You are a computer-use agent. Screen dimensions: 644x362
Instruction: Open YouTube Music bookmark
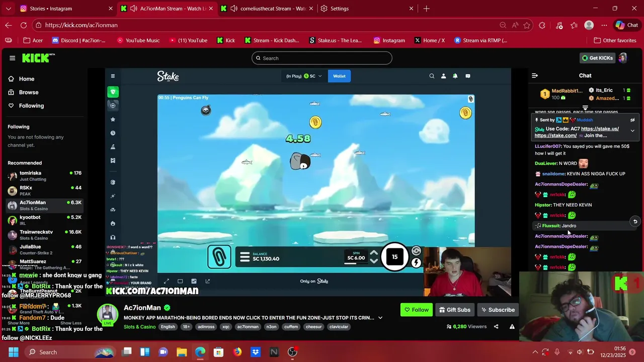point(138,40)
